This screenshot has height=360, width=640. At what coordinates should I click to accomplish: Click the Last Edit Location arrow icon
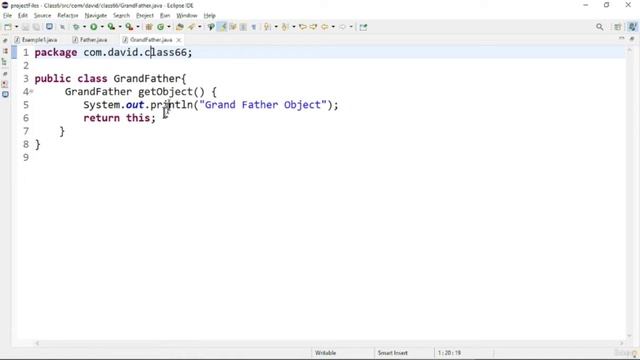point(303,27)
